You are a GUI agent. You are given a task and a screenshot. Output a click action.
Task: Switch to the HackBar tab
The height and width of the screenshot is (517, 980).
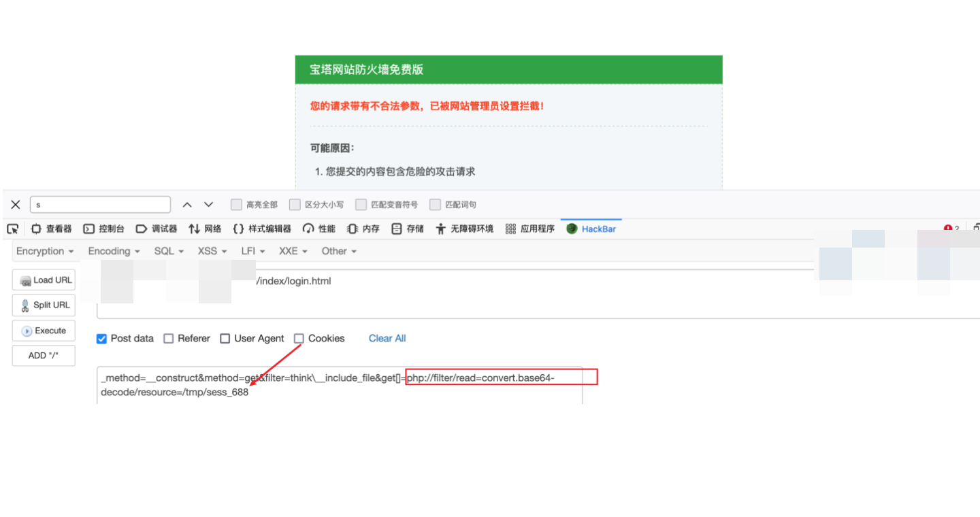[x=591, y=229]
